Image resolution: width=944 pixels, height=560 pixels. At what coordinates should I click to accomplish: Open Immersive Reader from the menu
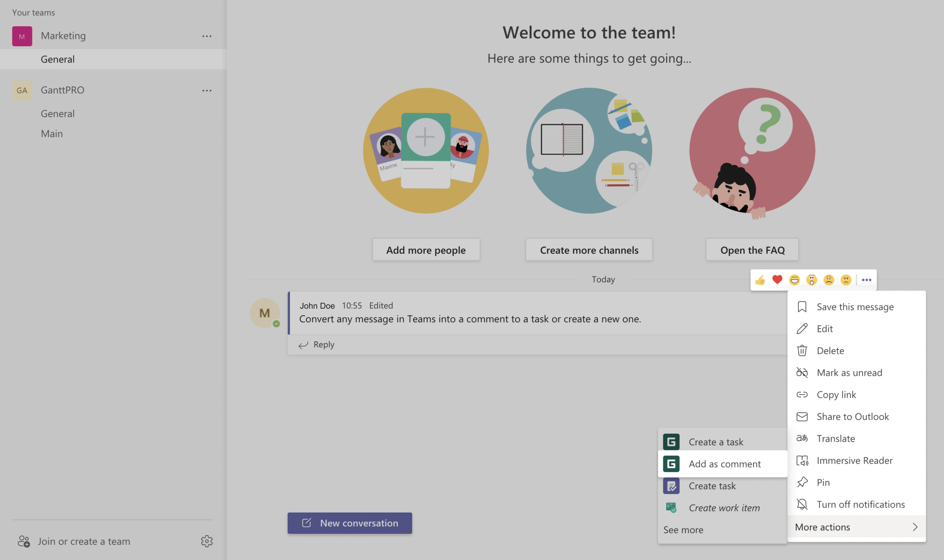(x=802, y=460)
